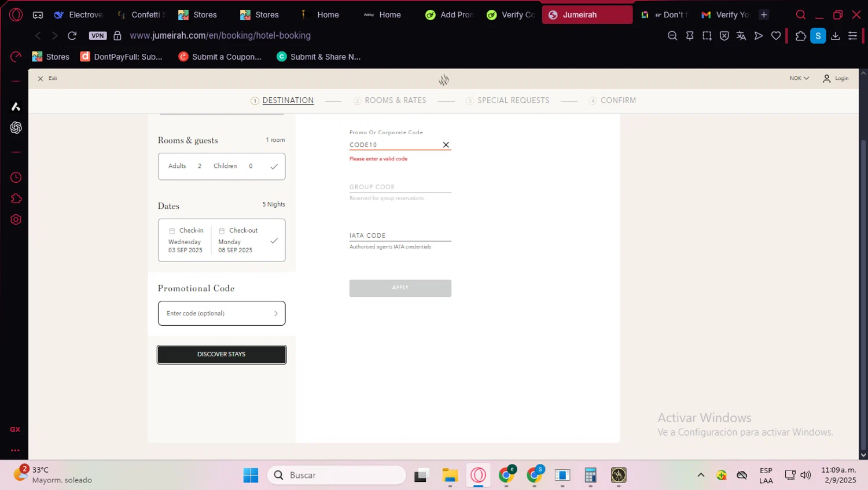Expand the Enter code (optional) field chevron

coord(276,314)
